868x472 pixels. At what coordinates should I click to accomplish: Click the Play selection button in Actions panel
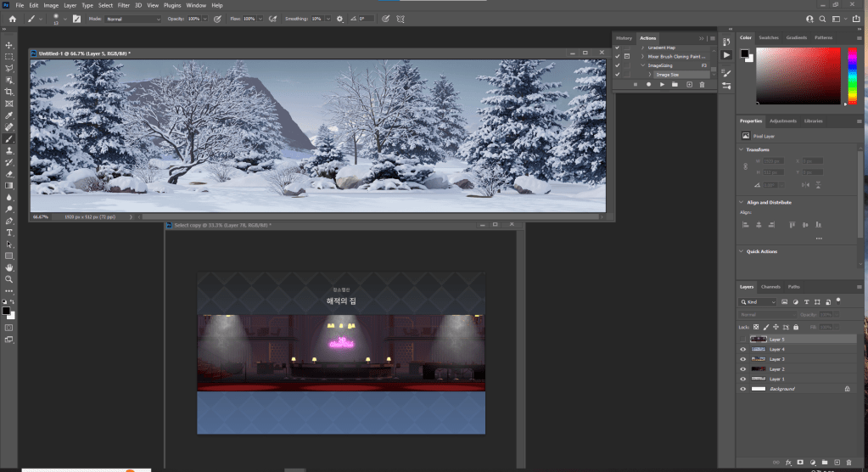[662, 85]
